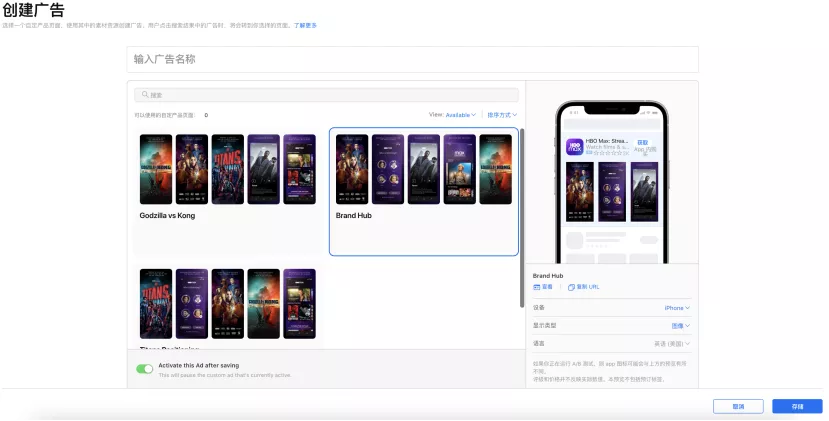Click last screenshot thumbnail in Godzilla vs Kong card
The height and width of the screenshot is (421, 829).
pos(299,169)
